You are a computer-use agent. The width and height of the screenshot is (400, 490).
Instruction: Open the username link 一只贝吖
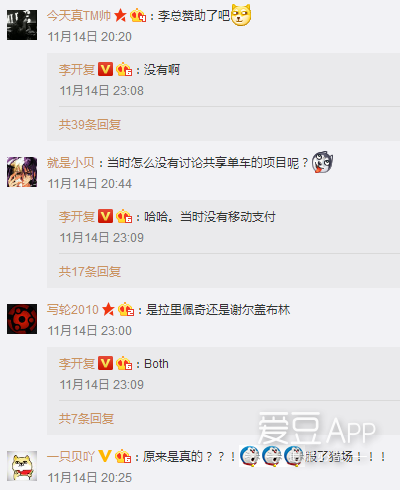coord(71,457)
